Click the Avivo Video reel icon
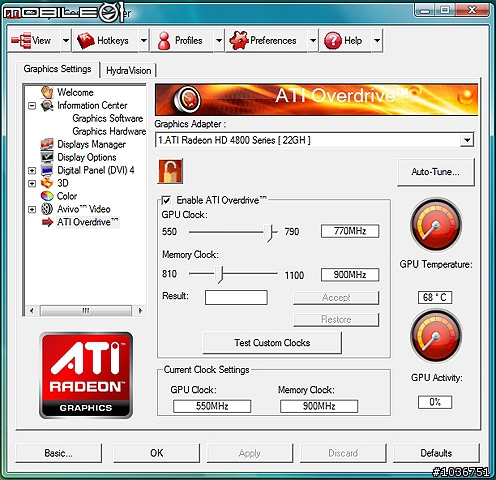 (x=47, y=209)
